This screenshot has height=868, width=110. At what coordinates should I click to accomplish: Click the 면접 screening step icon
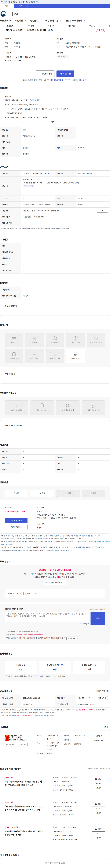click(42, 493)
